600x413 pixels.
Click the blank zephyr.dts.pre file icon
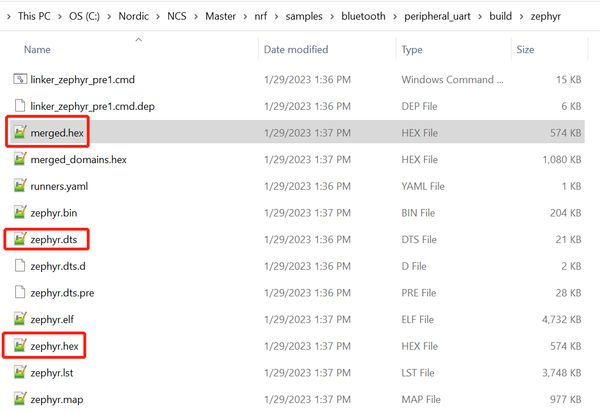pyautogui.click(x=20, y=292)
